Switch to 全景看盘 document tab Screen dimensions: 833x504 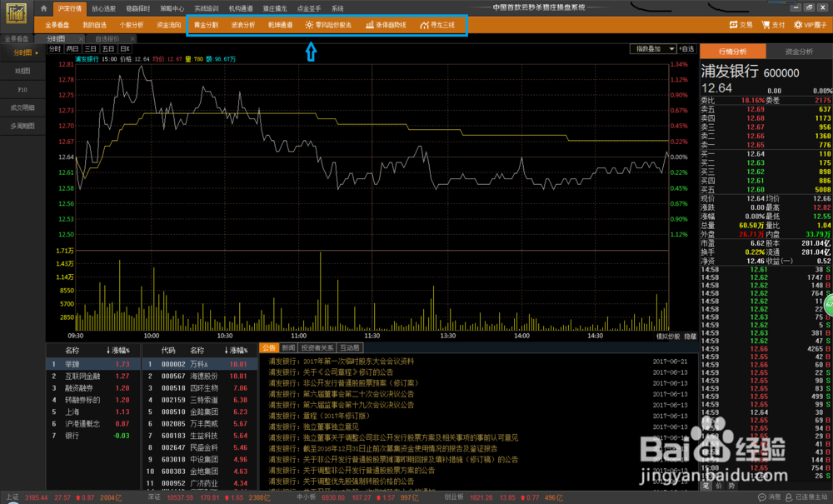click(17, 39)
